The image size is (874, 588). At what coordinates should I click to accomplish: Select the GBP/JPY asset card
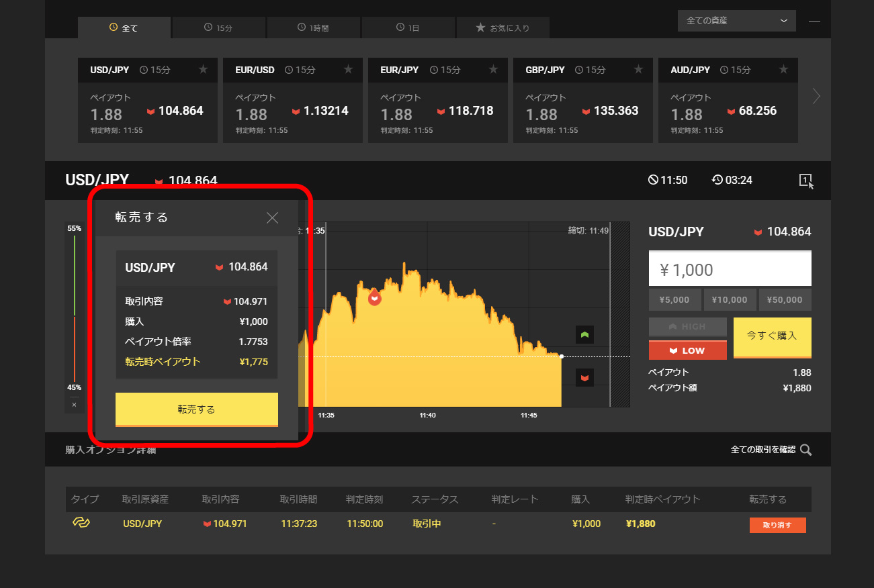click(582, 100)
